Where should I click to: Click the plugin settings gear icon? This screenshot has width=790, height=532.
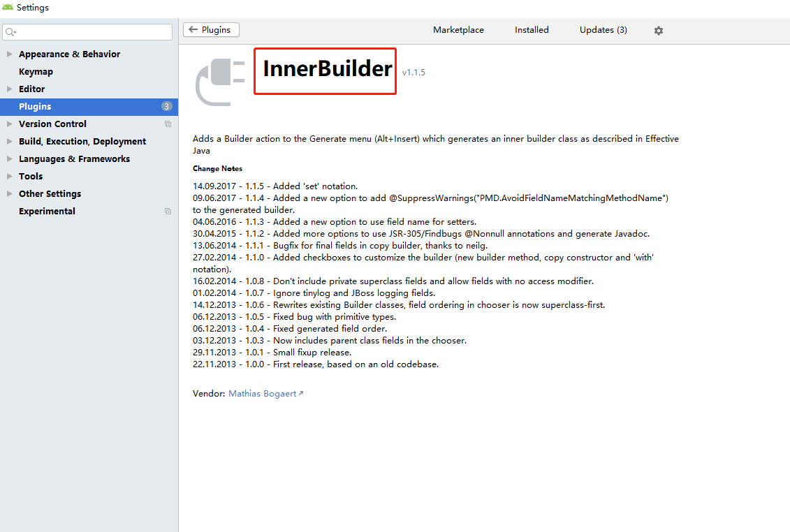659,31
